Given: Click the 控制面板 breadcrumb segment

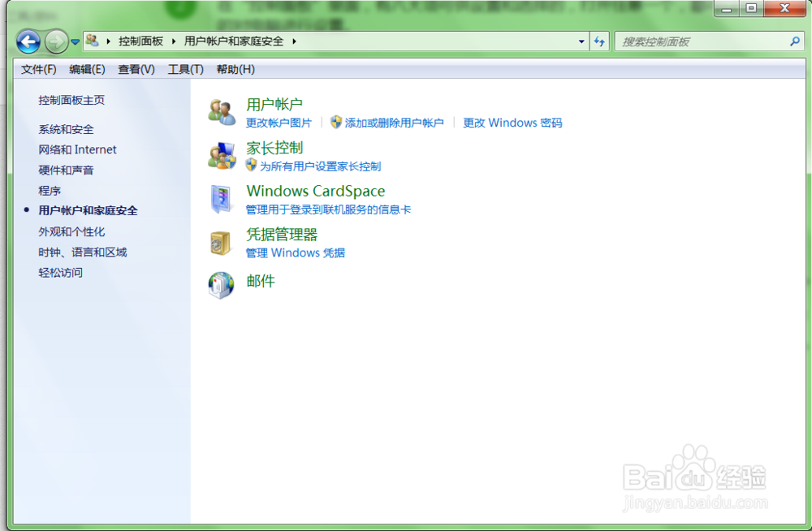Looking at the screenshot, I should pos(140,41).
